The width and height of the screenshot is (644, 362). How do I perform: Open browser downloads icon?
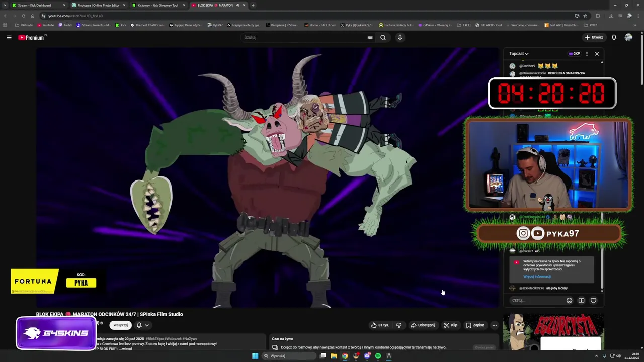(611, 16)
